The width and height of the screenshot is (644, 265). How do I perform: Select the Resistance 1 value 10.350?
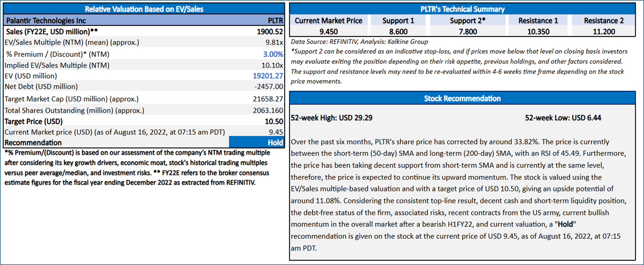538,31
